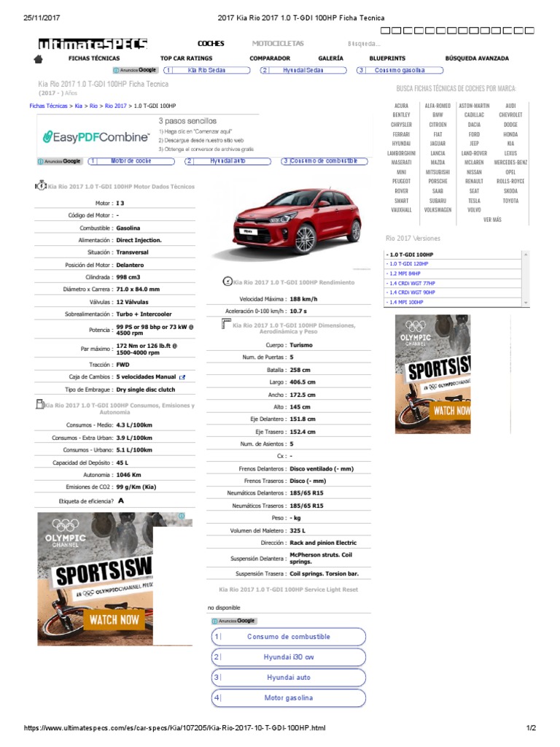
Task: Select the 1.4 MPI 100HP version
Action: pos(406,302)
